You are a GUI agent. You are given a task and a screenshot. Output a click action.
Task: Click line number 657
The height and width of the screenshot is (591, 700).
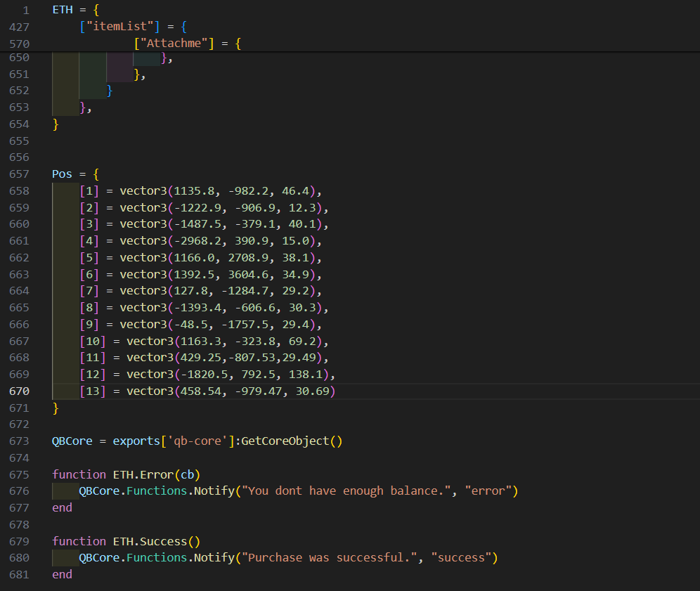(x=19, y=174)
